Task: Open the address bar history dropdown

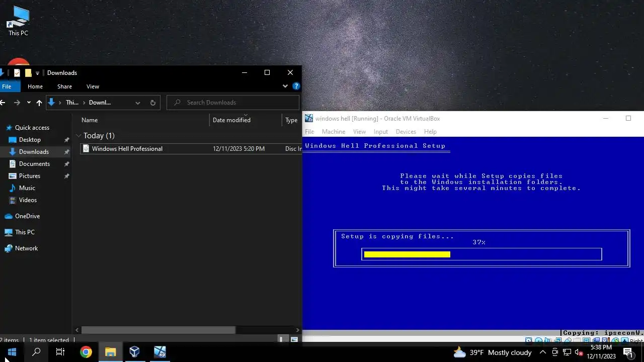Action: coord(137,103)
